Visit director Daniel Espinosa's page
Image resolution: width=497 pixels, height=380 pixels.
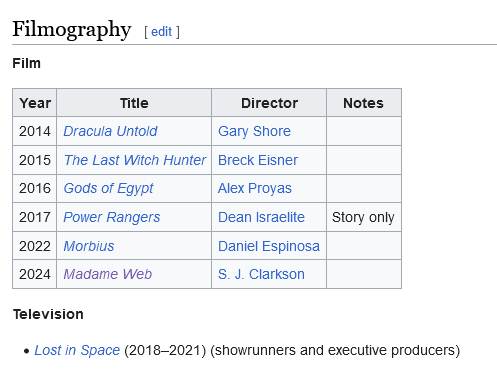pos(269,246)
